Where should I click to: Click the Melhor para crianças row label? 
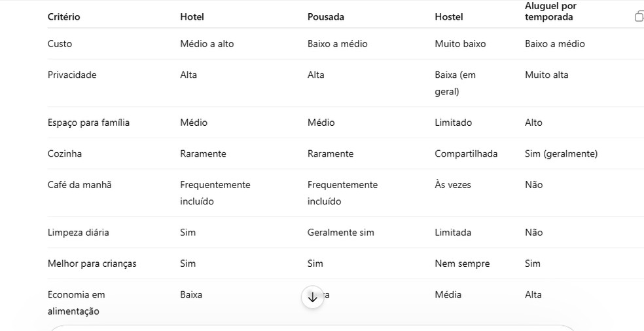[x=92, y=263]
